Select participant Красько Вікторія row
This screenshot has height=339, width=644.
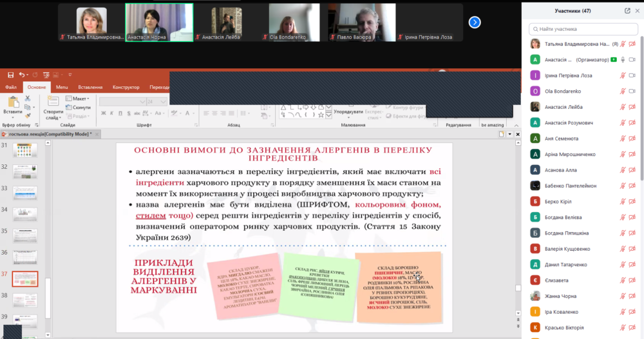tap(583, 328)
